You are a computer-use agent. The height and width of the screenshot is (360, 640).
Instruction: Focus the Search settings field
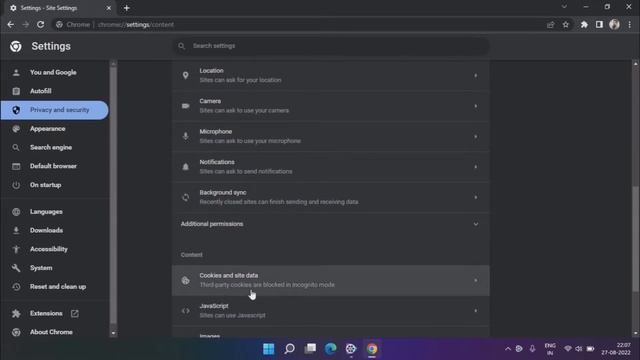point(331,46)
